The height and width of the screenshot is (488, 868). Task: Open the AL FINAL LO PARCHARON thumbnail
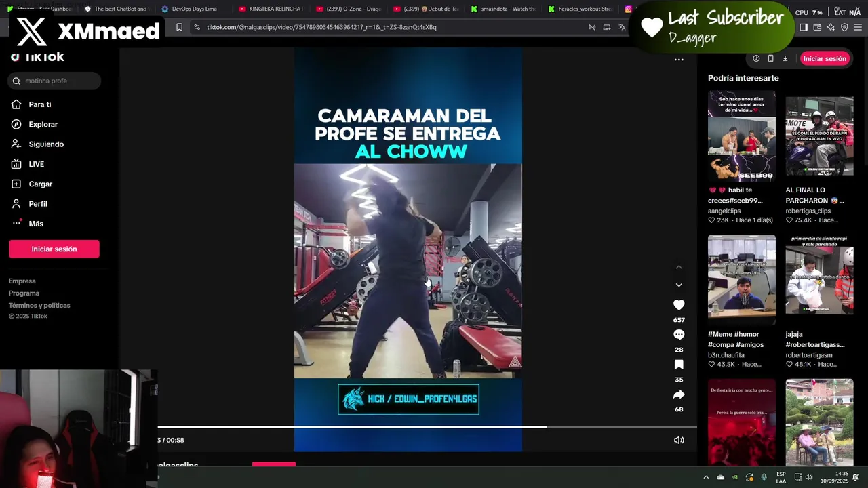819,136
